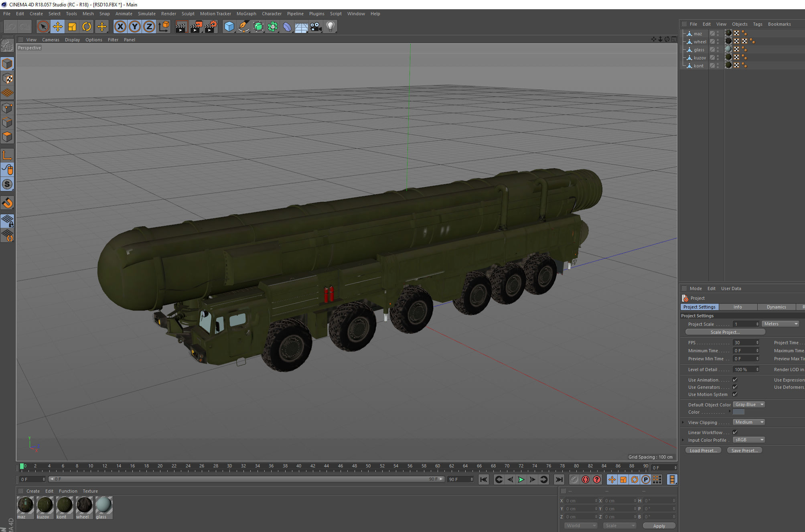Open the cube primitive object icon

229,27
